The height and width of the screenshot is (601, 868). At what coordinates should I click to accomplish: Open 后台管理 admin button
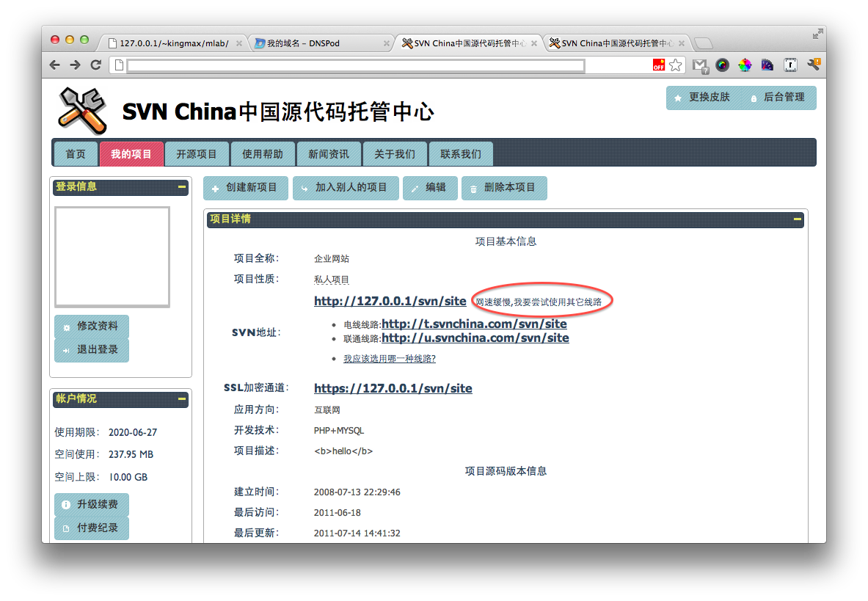[778, 98]
